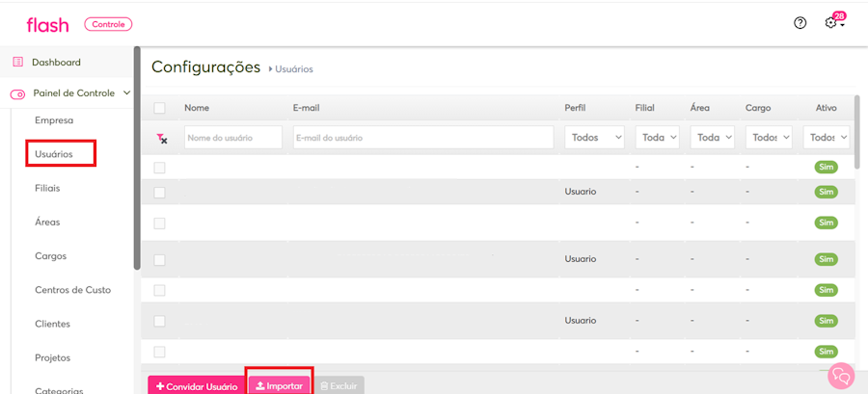The width and height of the screenshot is (868, 394).
Task: Go to Centros de Custo menu item
Action: coord(72,290)
